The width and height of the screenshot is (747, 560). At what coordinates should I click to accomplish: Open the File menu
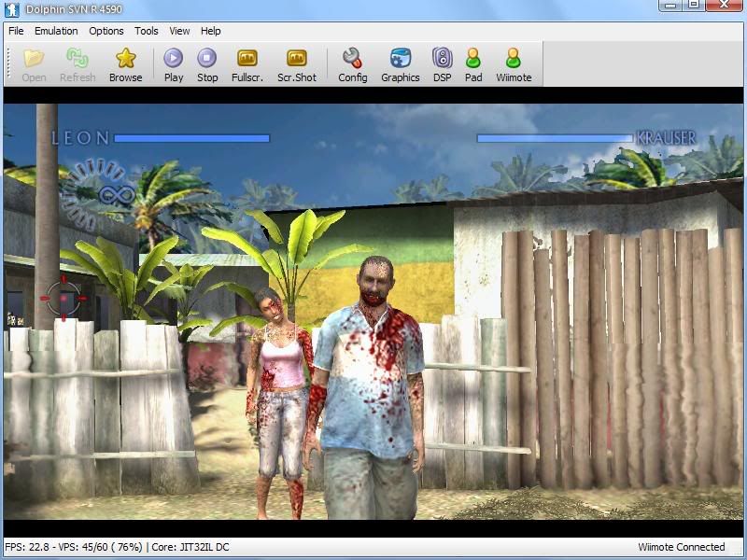16,31
